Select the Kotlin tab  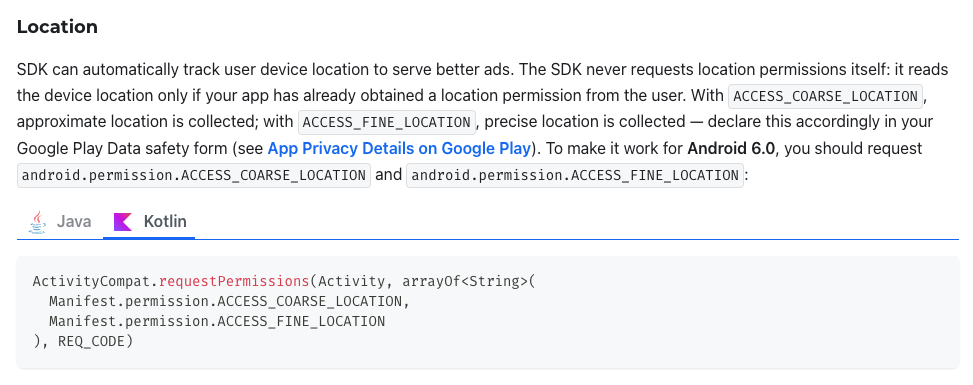point(149,222)
